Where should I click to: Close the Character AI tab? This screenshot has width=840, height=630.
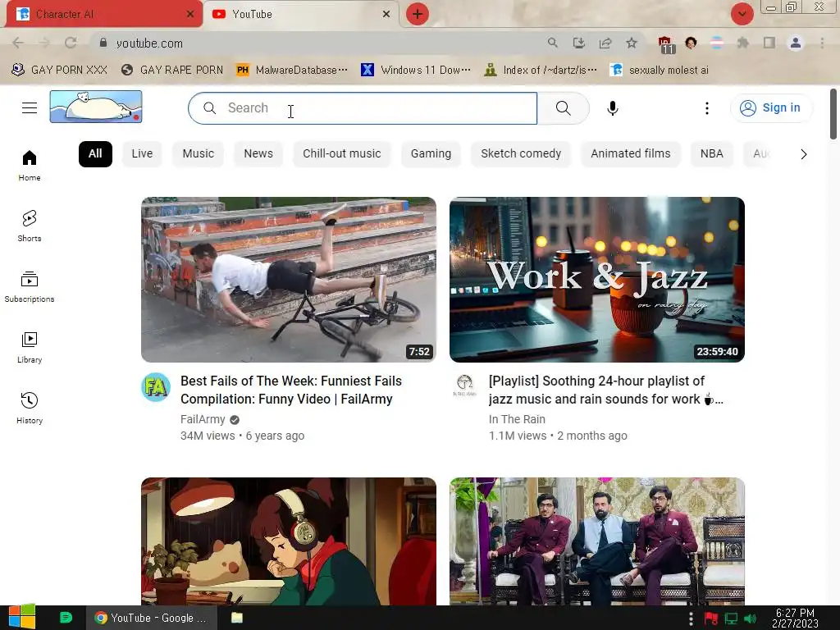click(189, 14)
